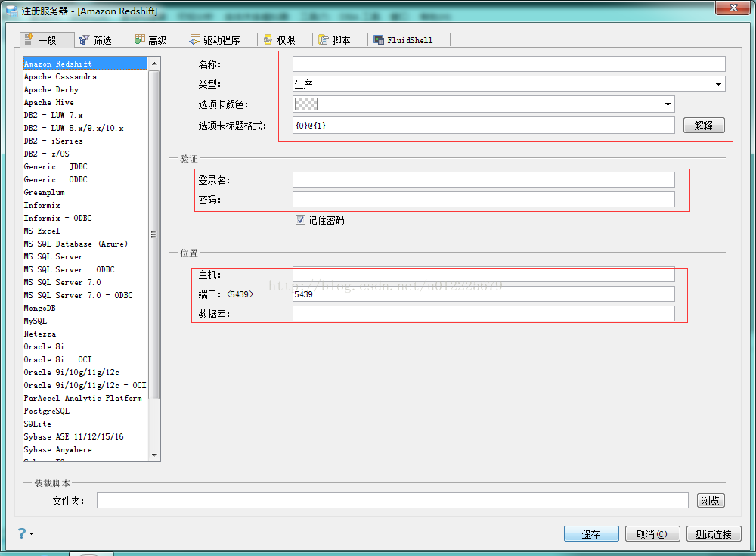Click the help question mark icon

22,533
